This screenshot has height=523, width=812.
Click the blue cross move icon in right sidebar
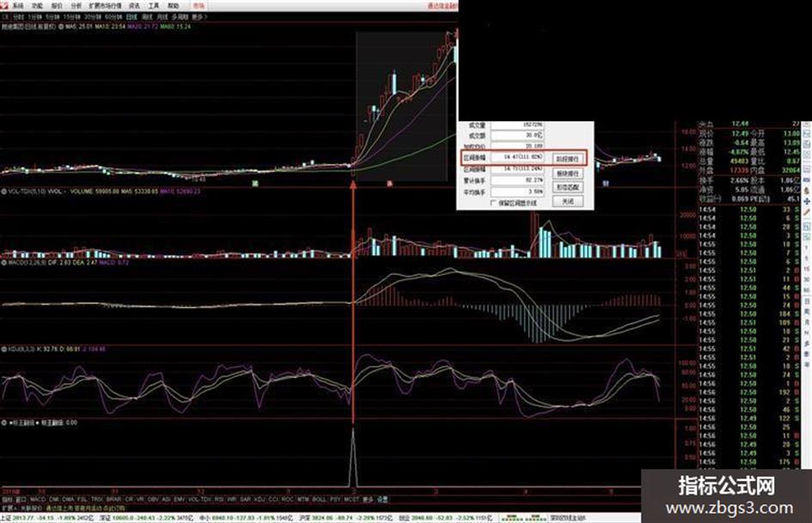pyautogui.click(x=807, y=202)
